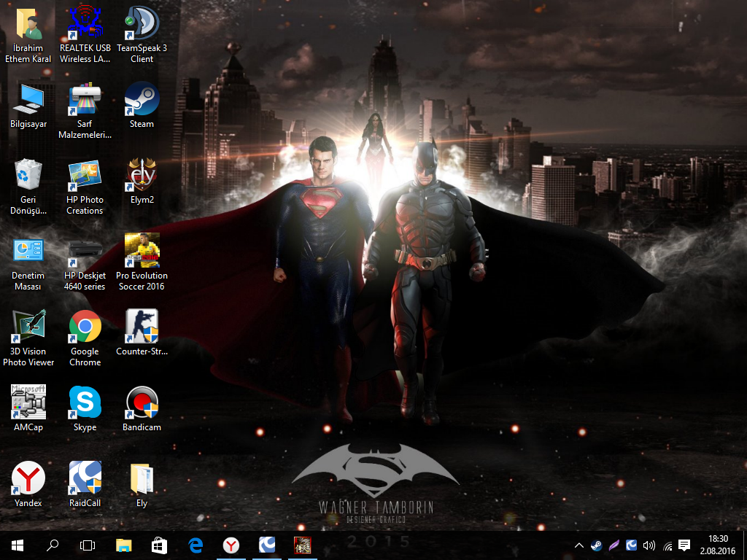Open the Geri Dönüşüm recycle bin

point(28,187)
